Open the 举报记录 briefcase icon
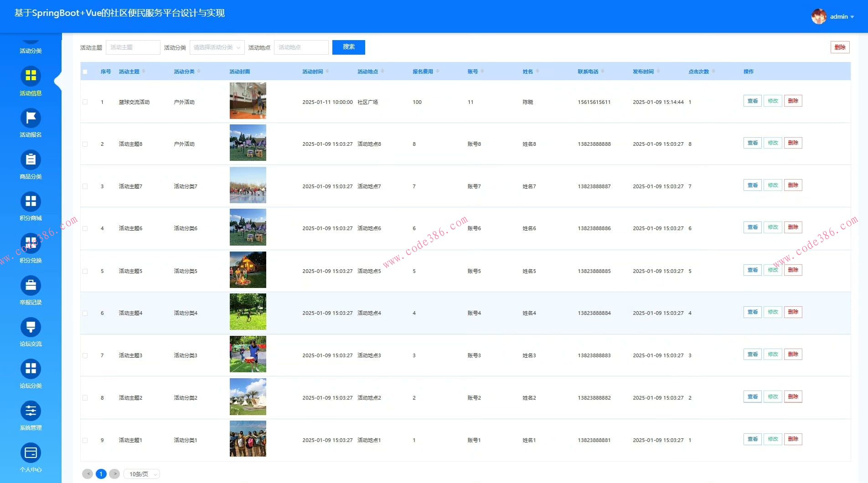This screenshot has height=483, width=868. (x=31, y=286)
